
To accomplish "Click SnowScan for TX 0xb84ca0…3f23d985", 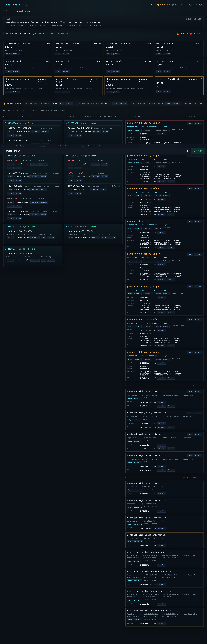I will [162, 280].
